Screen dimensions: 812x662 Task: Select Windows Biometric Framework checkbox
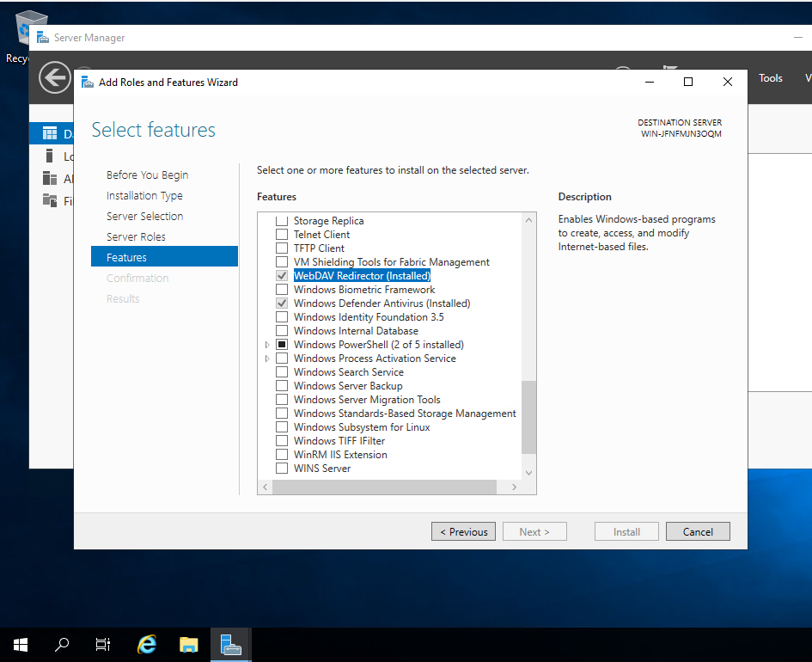coord(282,289)
